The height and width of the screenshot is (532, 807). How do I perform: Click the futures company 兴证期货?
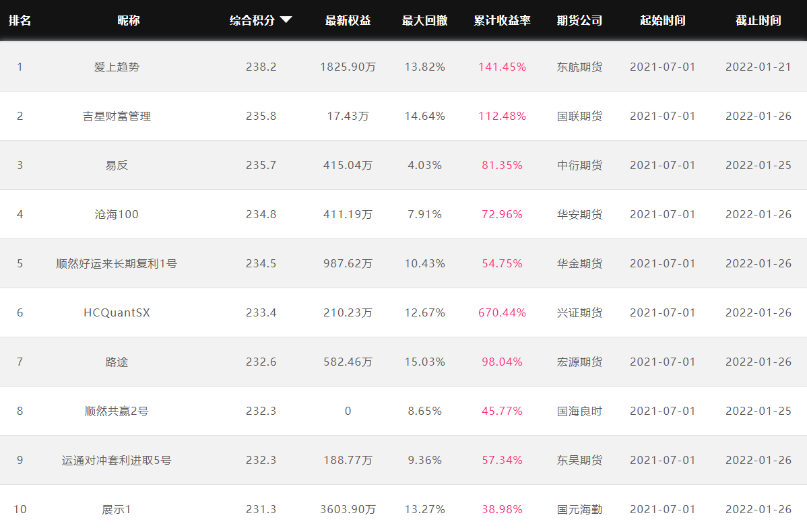click(579, 313)
